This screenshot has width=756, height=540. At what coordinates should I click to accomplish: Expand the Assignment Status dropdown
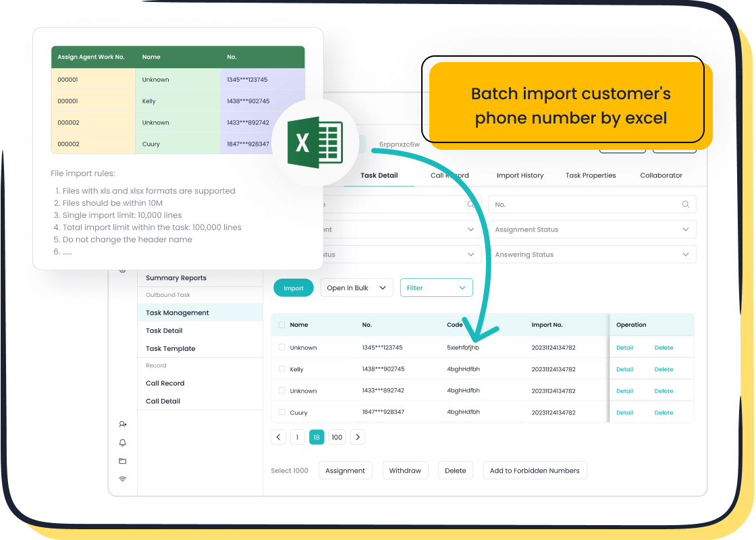pos(592,230)
